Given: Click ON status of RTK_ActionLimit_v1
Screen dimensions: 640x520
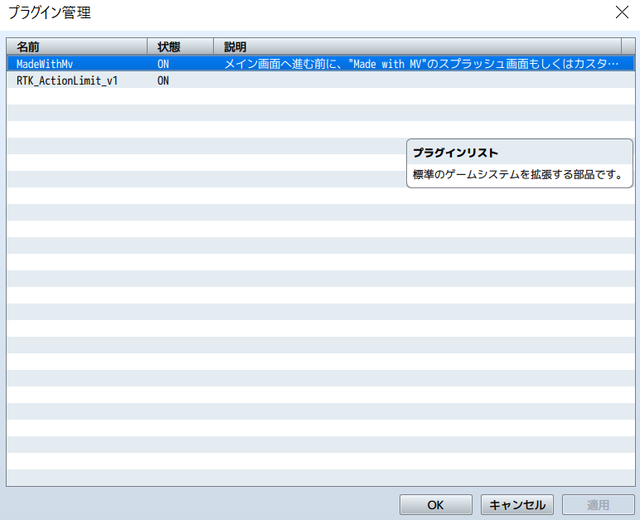Looking at the screenshot, I should 163,80.
